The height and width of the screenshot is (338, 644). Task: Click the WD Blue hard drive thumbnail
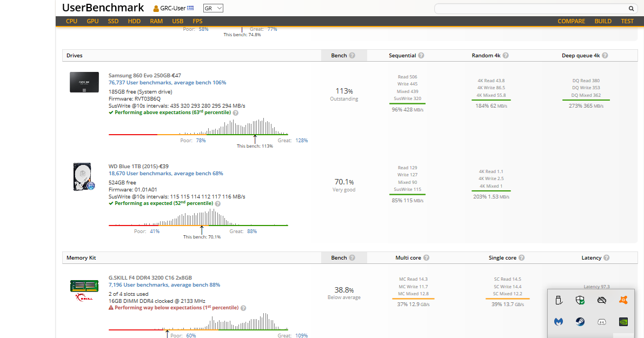point(84,177)
